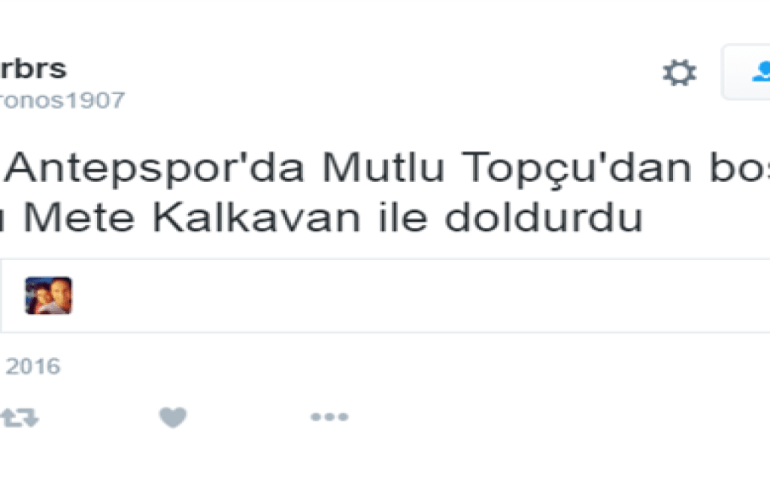This screenshot has height=485, width=770.
Task: Like the tweet with heart icon
Action: click(x=173, y=417)
